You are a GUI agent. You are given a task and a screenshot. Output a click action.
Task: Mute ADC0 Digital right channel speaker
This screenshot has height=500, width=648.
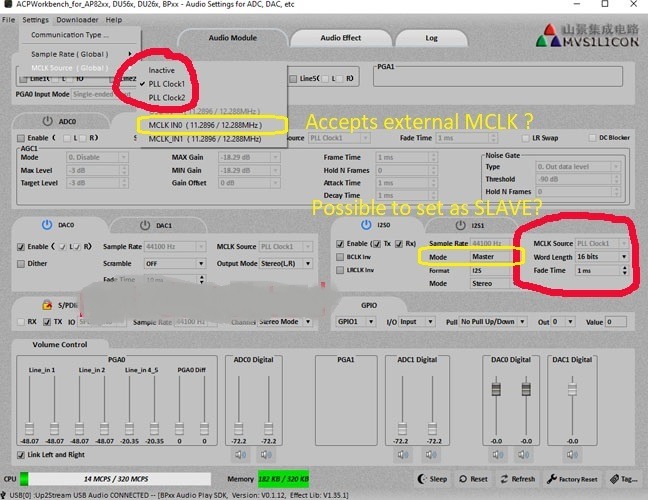click(x=266, y=455)
